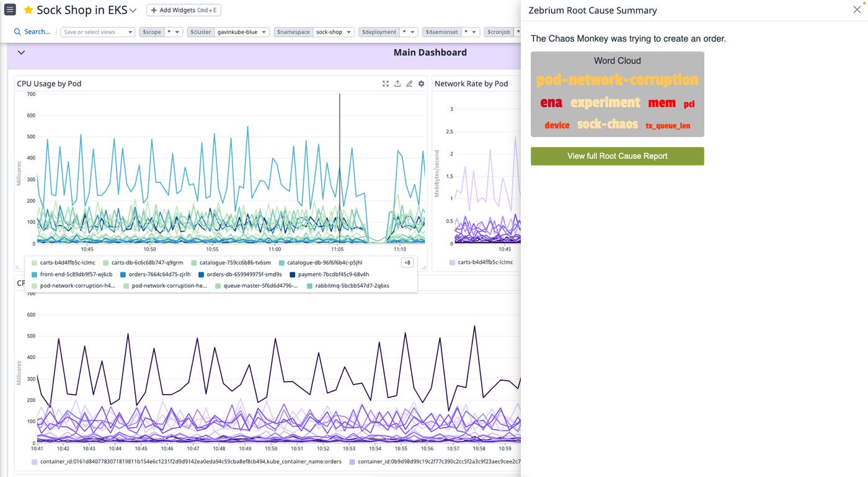This screenshot has height=477, width=868.
Task: Click the export icon on CPU Usage widget
Action: (x=397, y=84)
